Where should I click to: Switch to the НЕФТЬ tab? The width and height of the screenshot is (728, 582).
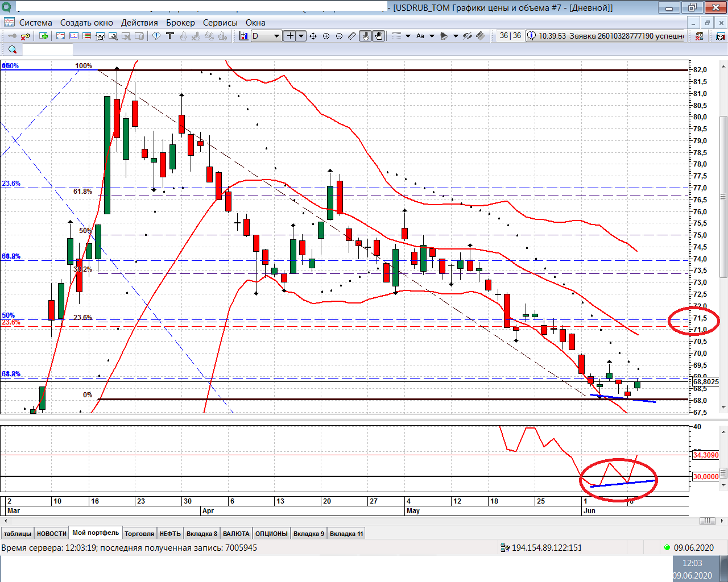click(170, 534)
